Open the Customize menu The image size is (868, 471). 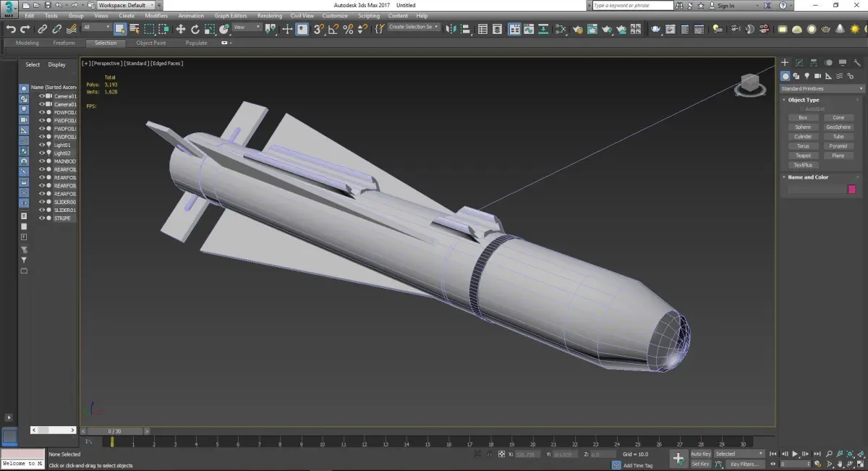click(x=335, y=15)
